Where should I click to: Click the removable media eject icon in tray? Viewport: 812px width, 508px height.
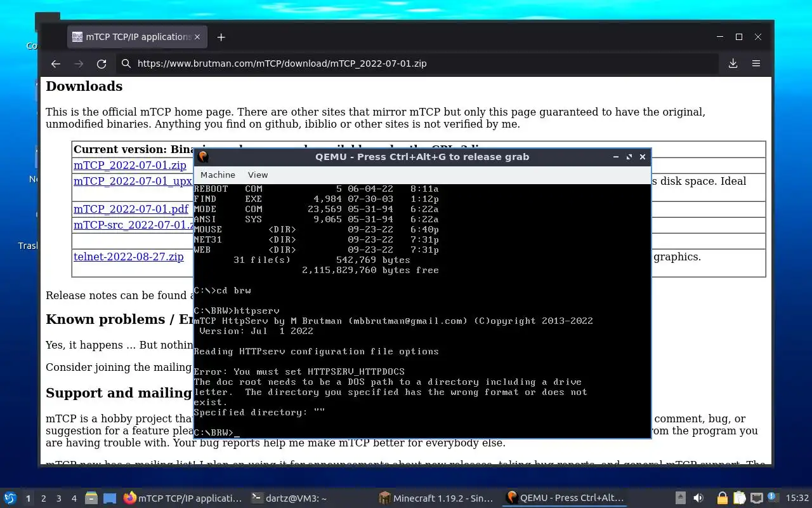pyautogui.click(x=681, y=498)
